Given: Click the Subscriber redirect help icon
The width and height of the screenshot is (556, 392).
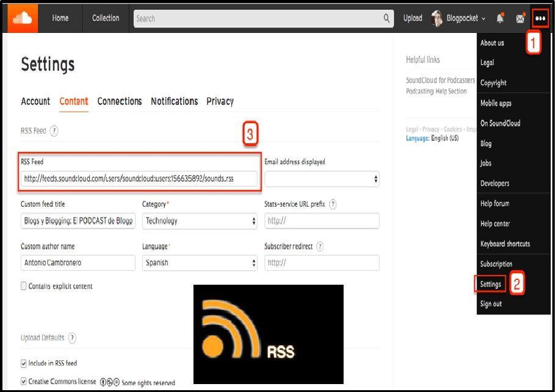Looking at the screenshot, I should point(320,246).
